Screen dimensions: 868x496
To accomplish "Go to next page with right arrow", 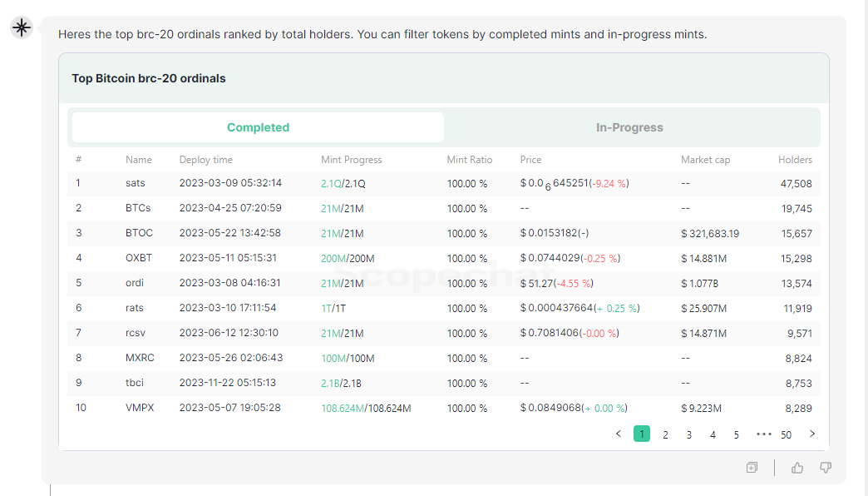I will pos(812,434).
